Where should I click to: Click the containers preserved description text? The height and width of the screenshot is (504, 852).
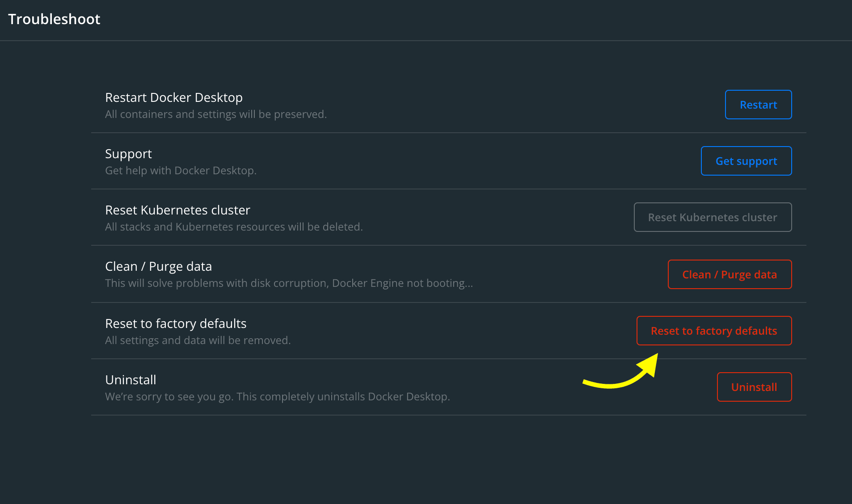click(x=216, y=114)
